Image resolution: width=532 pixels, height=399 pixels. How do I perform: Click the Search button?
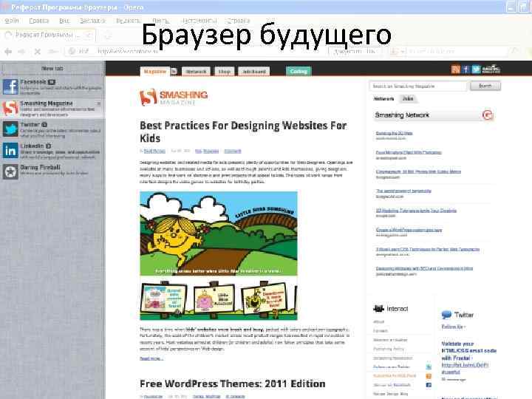[485, 86]
